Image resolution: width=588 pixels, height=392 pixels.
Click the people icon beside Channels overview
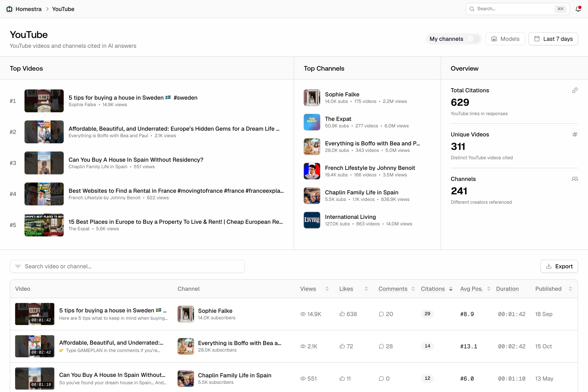click(x=575, y=179)
